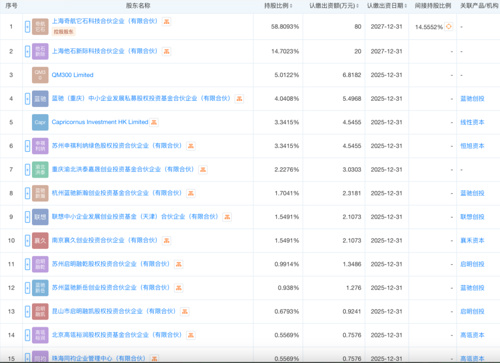Open row 2 shareholder company name link

coord(104,51)
